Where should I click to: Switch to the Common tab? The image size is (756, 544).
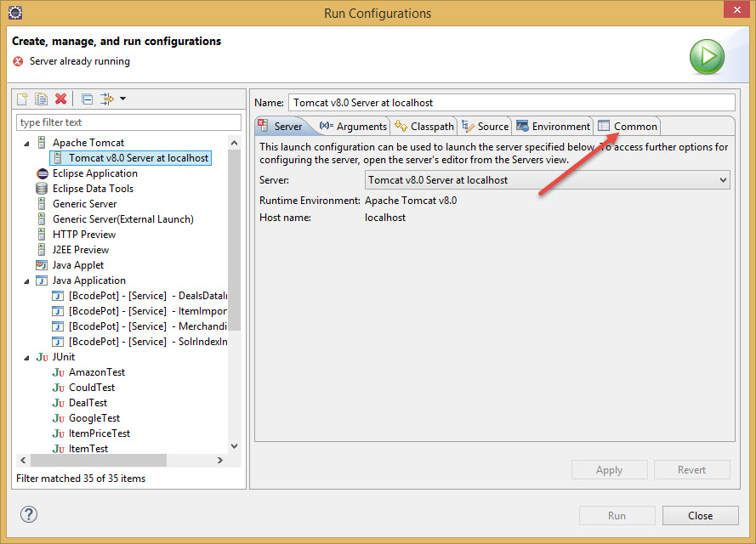click(x=628, y=127)
